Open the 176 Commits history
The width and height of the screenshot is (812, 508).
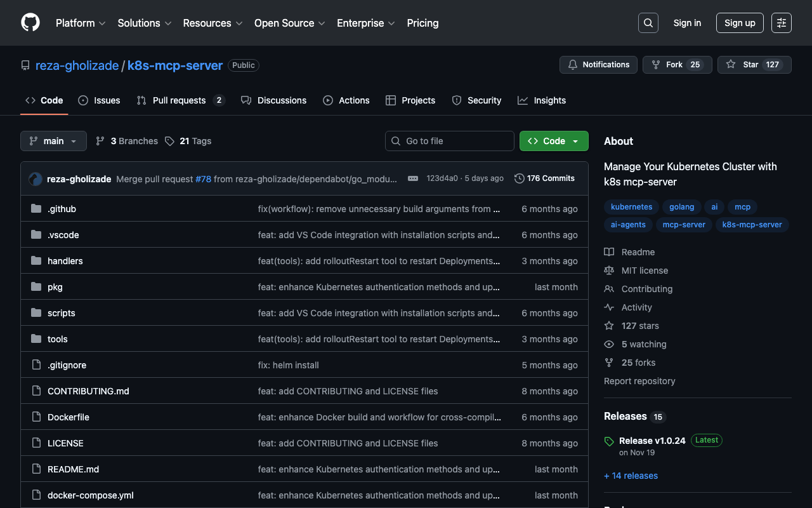click(544, 178)
